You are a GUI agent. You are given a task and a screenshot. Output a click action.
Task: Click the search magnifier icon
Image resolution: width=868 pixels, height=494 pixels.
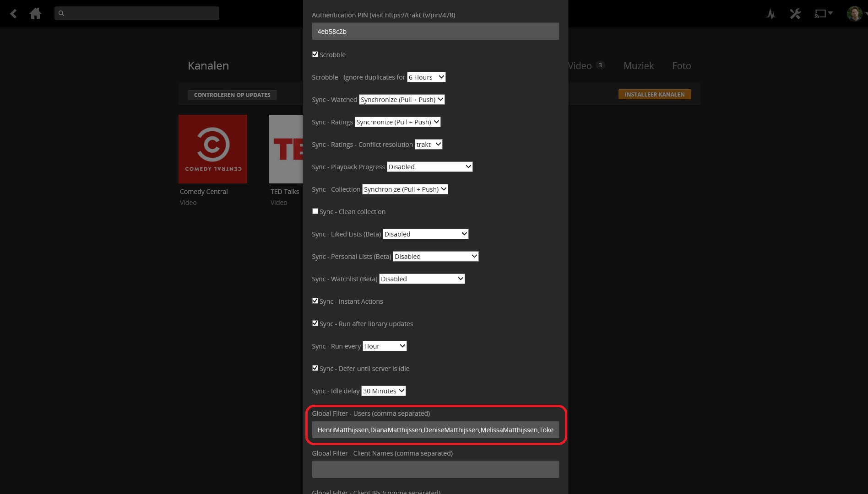tap(61, 13)
